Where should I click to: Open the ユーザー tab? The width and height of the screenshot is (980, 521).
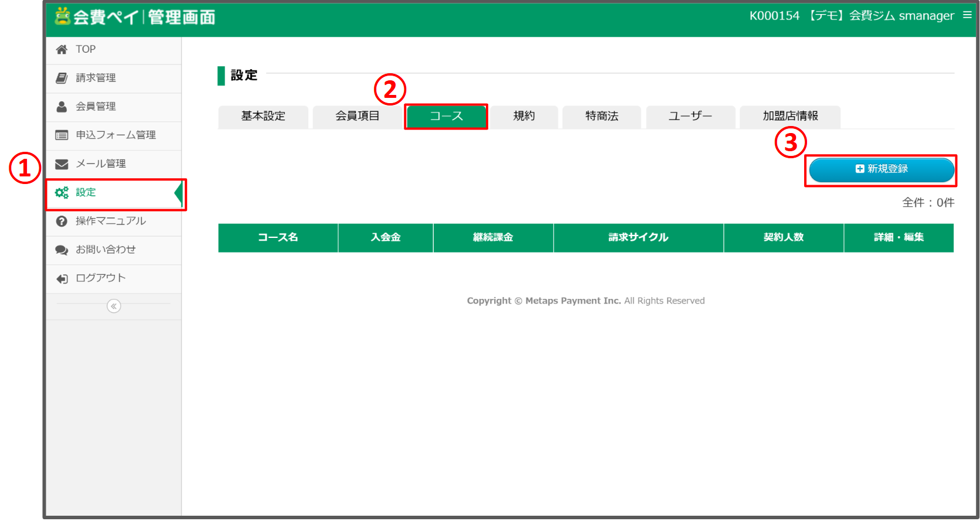(690, 117)
